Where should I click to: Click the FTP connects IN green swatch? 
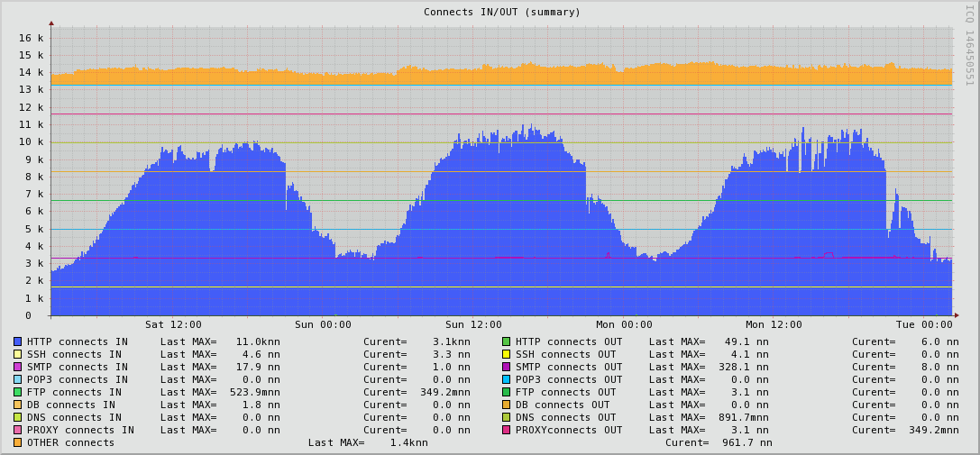pyautogui.click(x=17, y=392)
